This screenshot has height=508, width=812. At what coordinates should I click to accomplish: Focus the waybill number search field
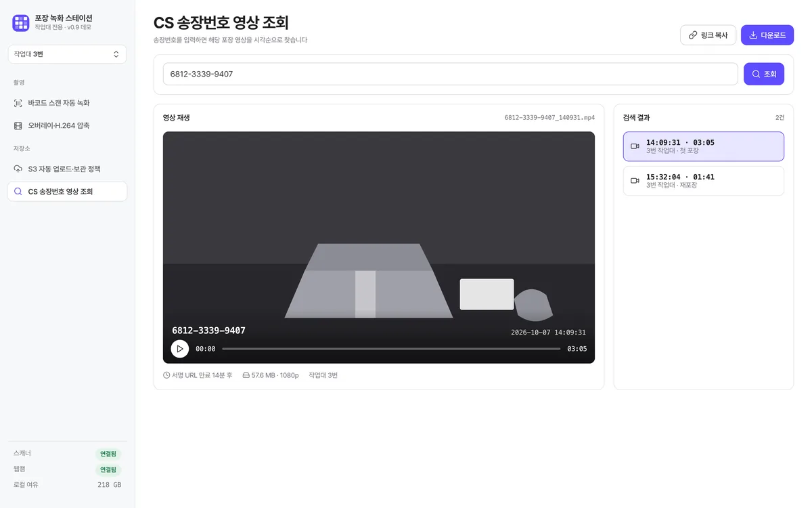point(450,74)
